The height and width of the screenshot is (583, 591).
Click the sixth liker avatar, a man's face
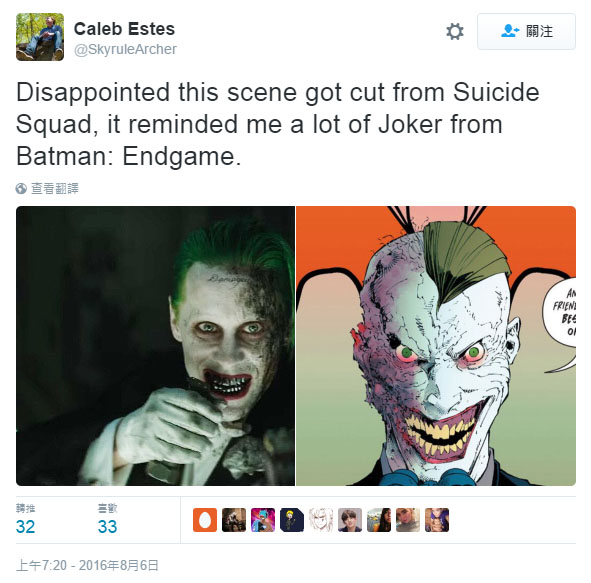click(350, 520)
